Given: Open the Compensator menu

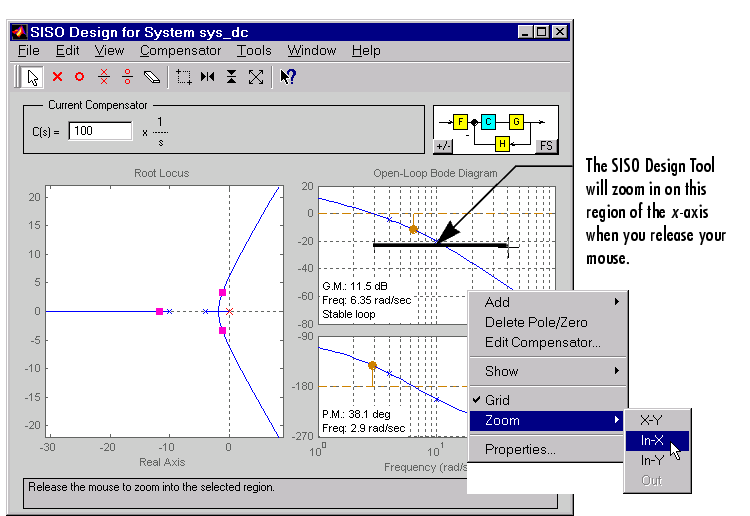Looking at the screenshot, I should point(180,50).
